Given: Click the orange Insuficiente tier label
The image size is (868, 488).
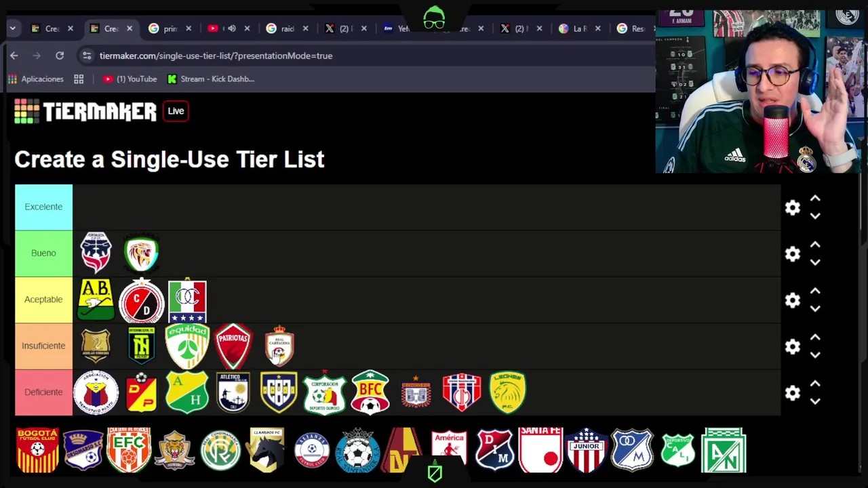Looking at the screenshot, I should [43, 346].
